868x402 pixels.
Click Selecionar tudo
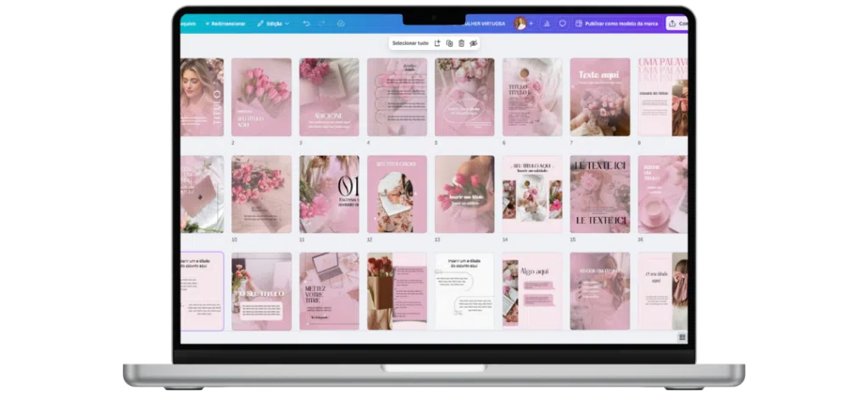point(410,43)
